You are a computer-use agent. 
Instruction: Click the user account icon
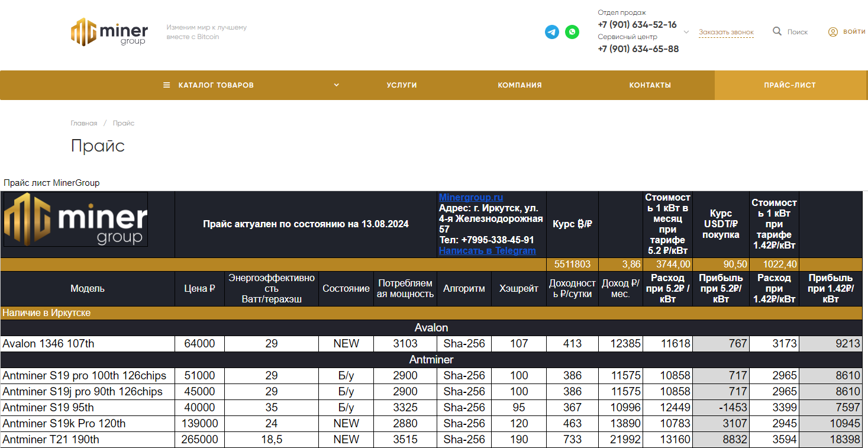tap(832, 32)
